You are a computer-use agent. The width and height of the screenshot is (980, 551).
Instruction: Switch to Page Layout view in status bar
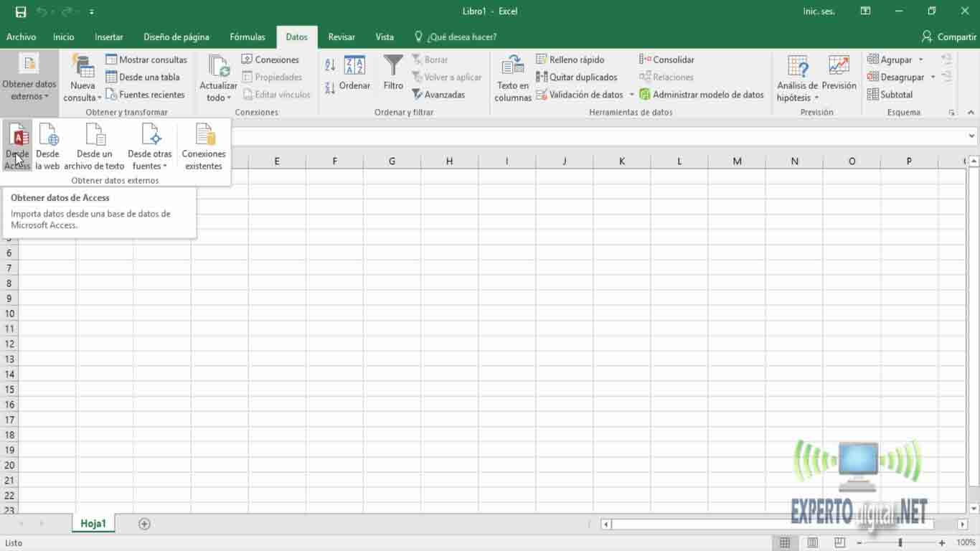(812, 543)
